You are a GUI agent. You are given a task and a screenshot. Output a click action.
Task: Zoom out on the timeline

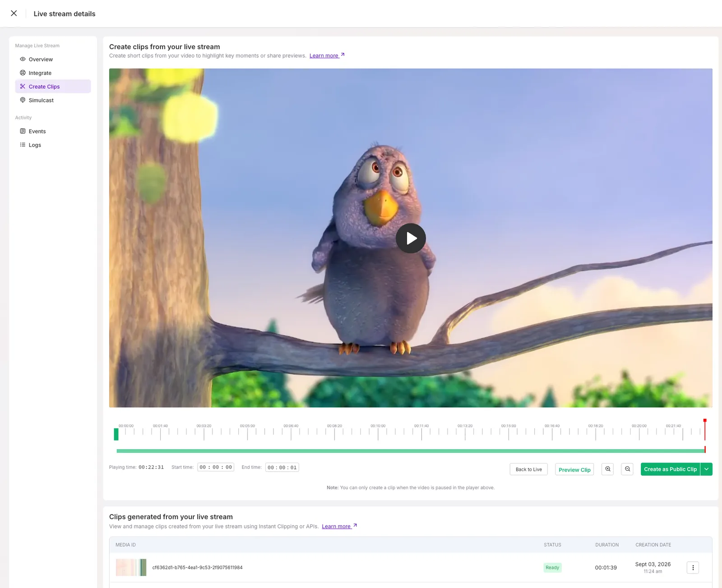tap(627, 469)
